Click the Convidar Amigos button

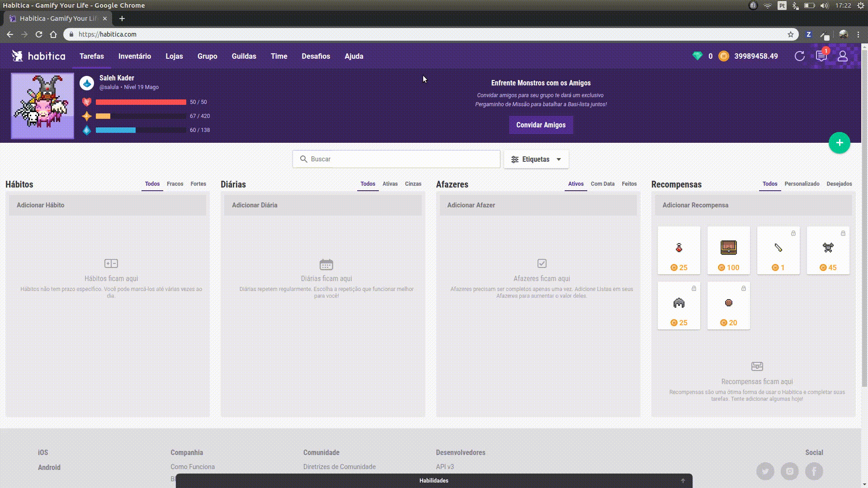pyautogui.click(x=541, y=125)
